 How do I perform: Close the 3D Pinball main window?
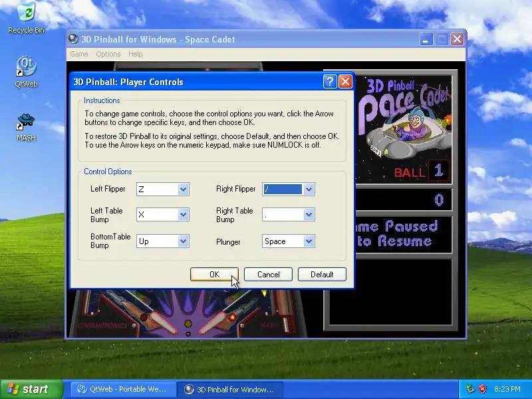click(457, 39)
